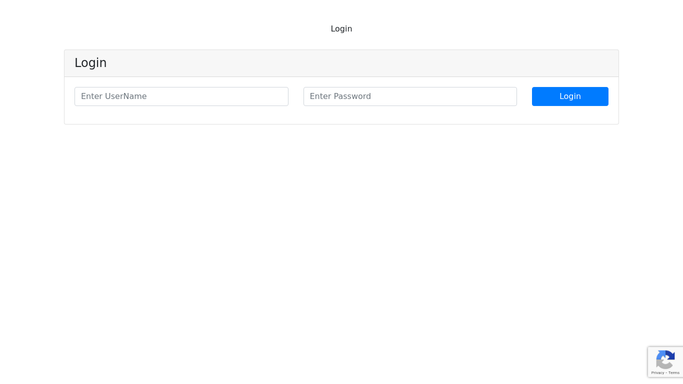Select the Login link at page top

tap(341, 29)
